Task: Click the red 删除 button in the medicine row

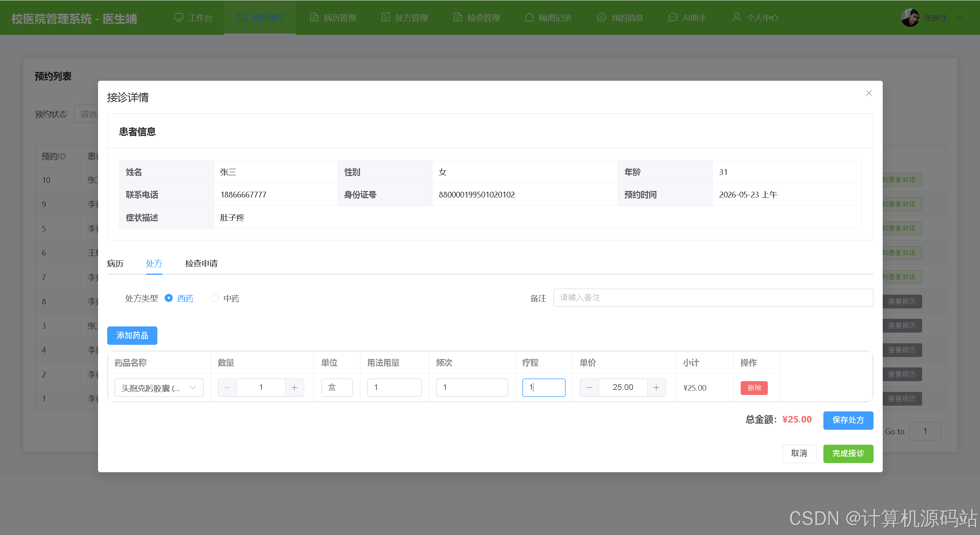Action: (754, 388)
